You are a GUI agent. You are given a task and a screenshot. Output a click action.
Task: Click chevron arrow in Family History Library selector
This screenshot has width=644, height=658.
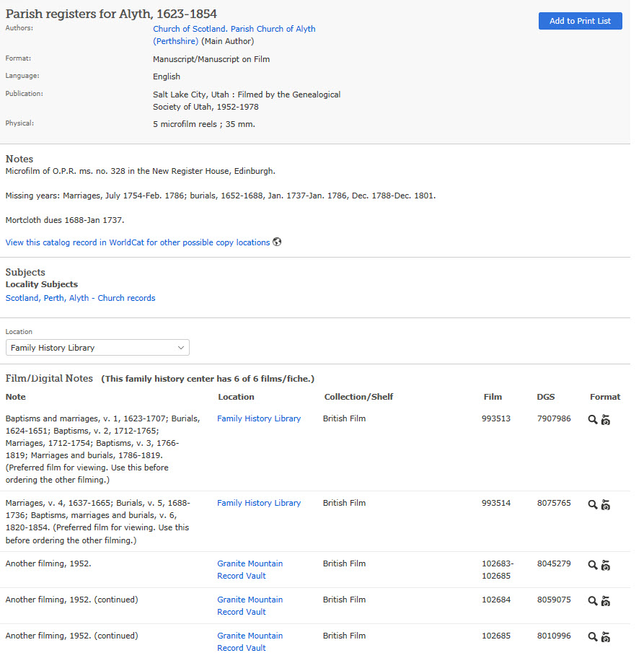181,348
